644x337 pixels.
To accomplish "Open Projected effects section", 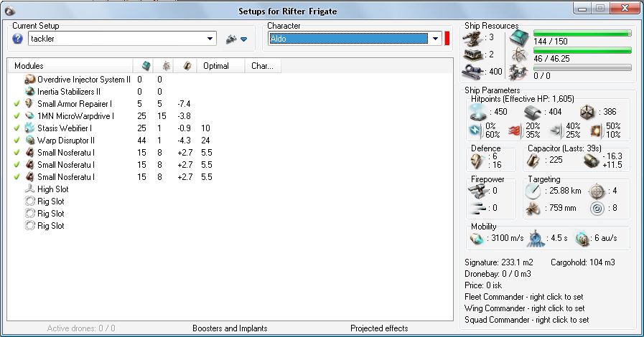I will pyautogui.click(x=379, y=328).
